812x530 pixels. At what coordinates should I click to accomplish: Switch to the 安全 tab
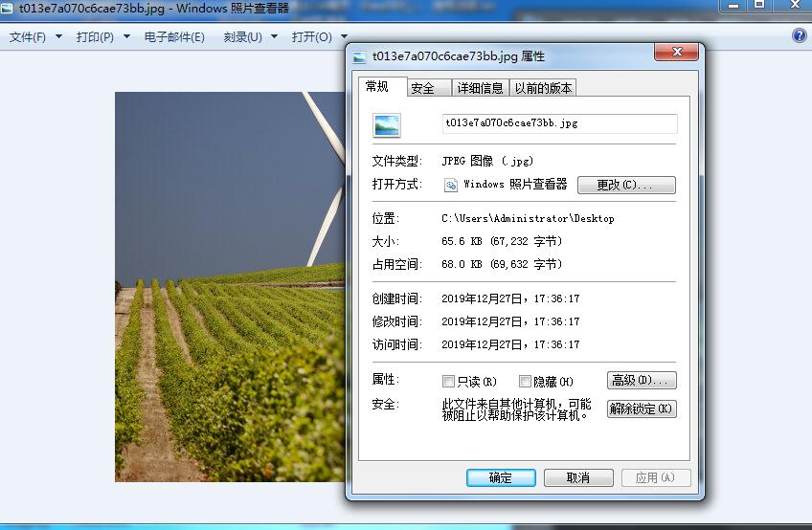(x=422, y=88)
